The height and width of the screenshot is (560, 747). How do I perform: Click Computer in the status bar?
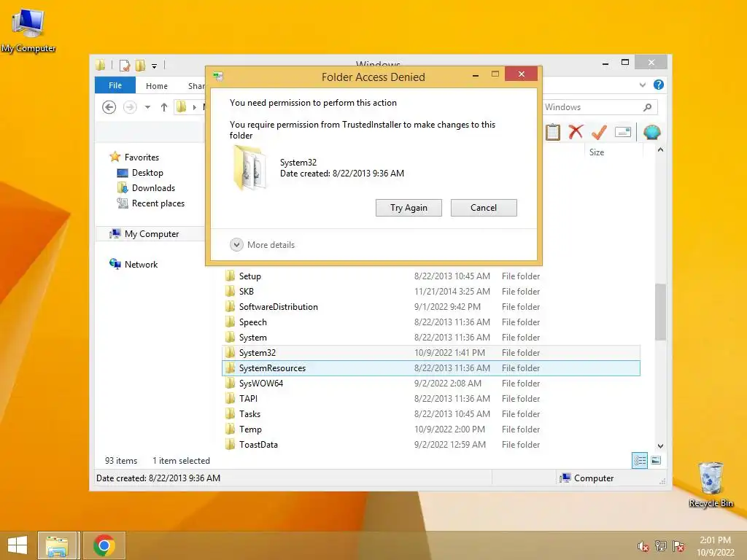click(587, 478)
